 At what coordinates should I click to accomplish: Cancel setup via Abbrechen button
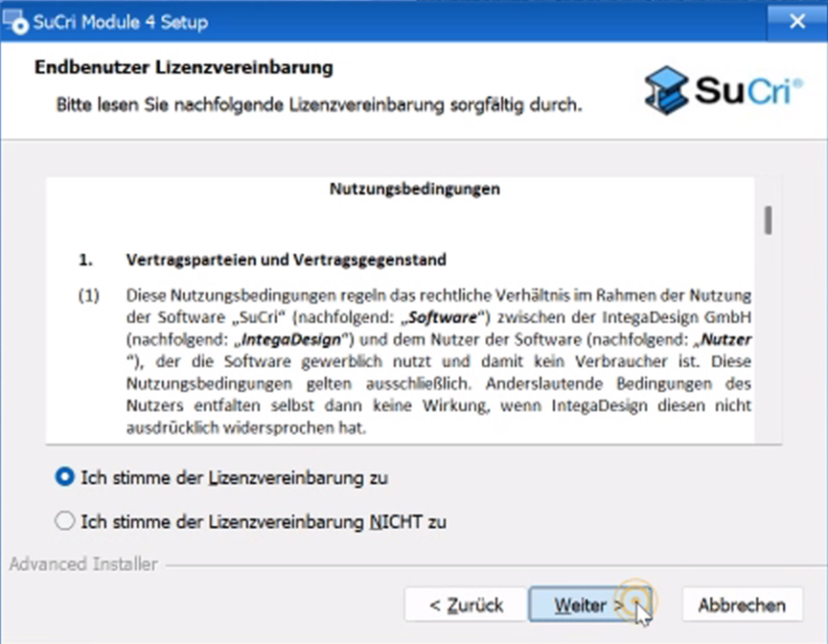pyautogui.click(x=743, y=605)
